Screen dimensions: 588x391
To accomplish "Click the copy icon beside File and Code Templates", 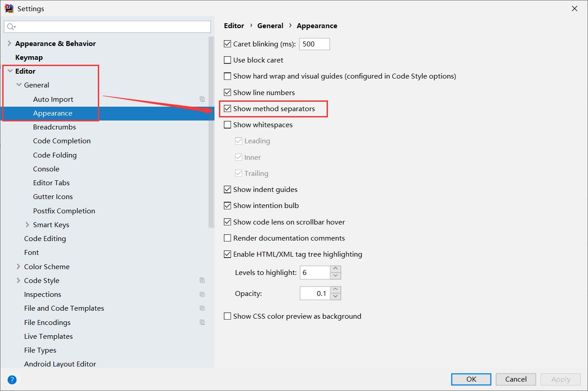I will (202, 308).
